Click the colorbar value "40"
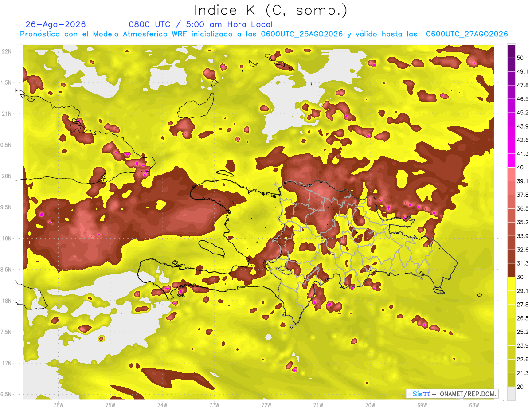 520,168
